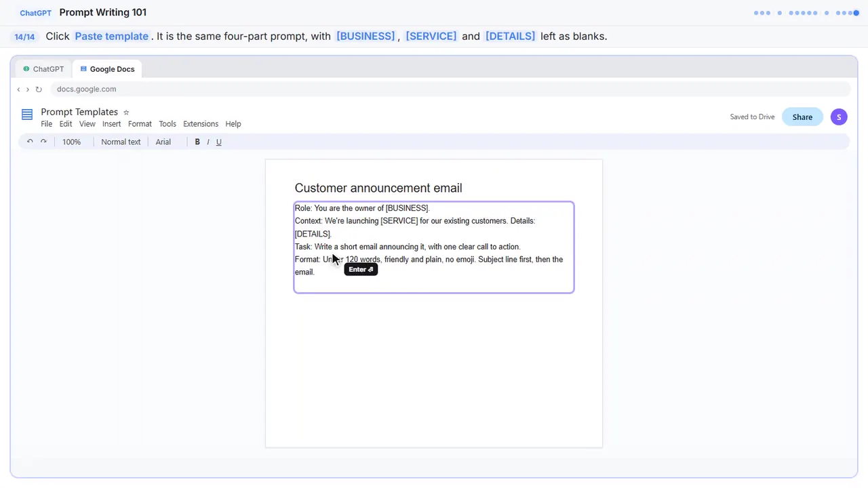Viewport: 868px width, 488px height.
Task: Reload the docs.google.com page
Action: pyautogui.click(x=39, y=89)
